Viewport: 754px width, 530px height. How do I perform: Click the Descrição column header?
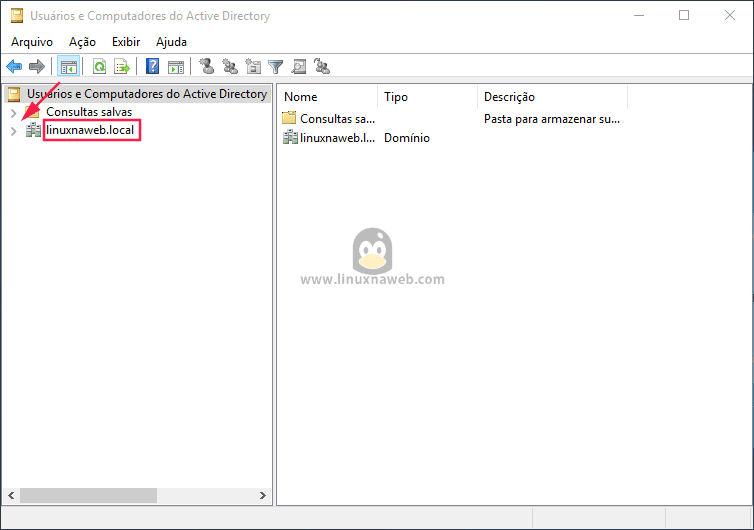click(x=550, y=97)
